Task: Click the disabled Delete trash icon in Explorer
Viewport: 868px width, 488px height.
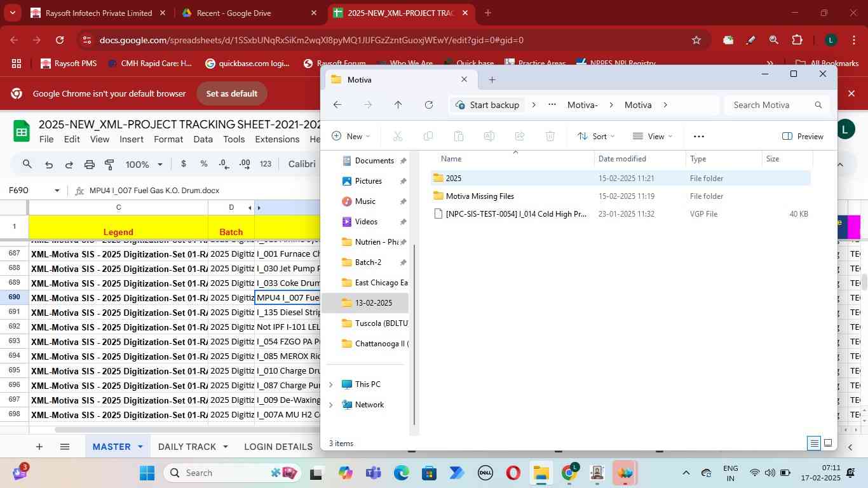Action: click(550, 136)
